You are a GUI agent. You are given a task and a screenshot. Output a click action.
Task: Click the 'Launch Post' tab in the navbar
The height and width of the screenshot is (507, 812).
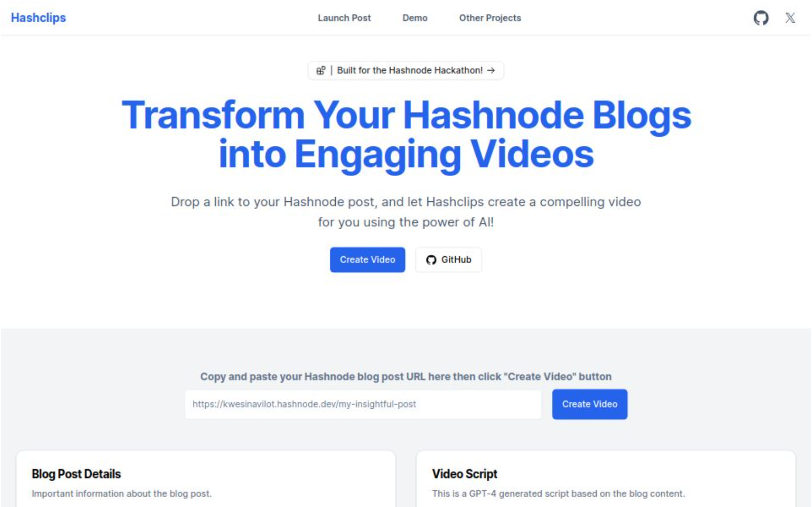[x=344, y=17]
